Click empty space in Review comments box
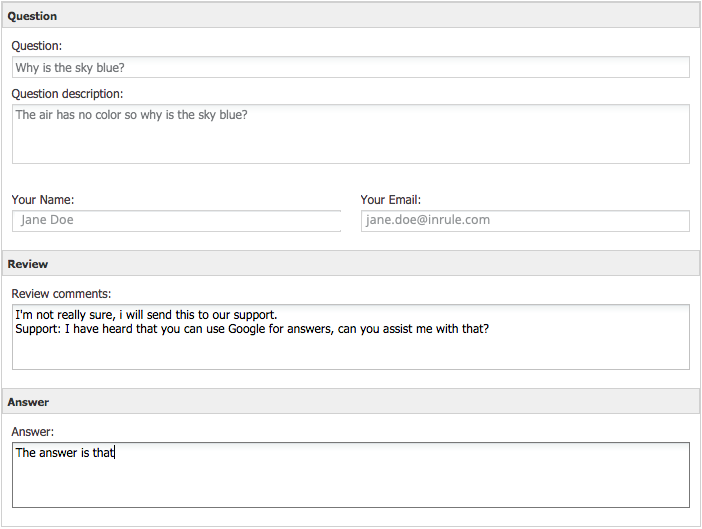 point(350,353)
